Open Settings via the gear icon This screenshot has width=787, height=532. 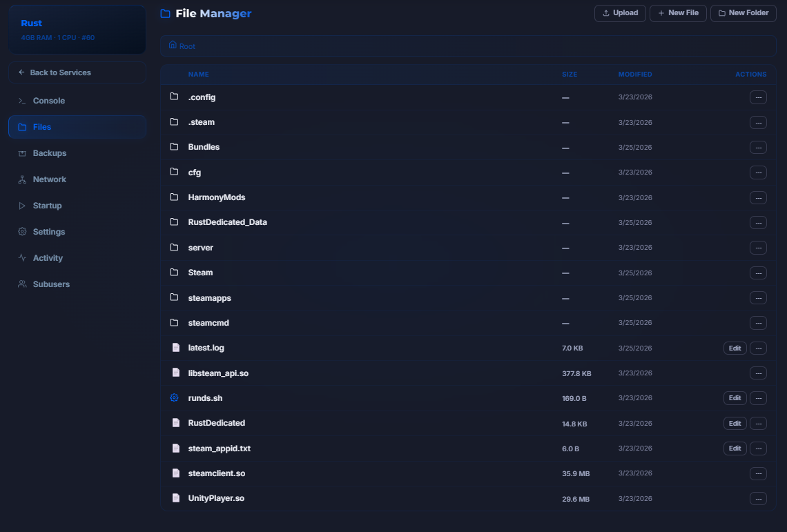21,232
